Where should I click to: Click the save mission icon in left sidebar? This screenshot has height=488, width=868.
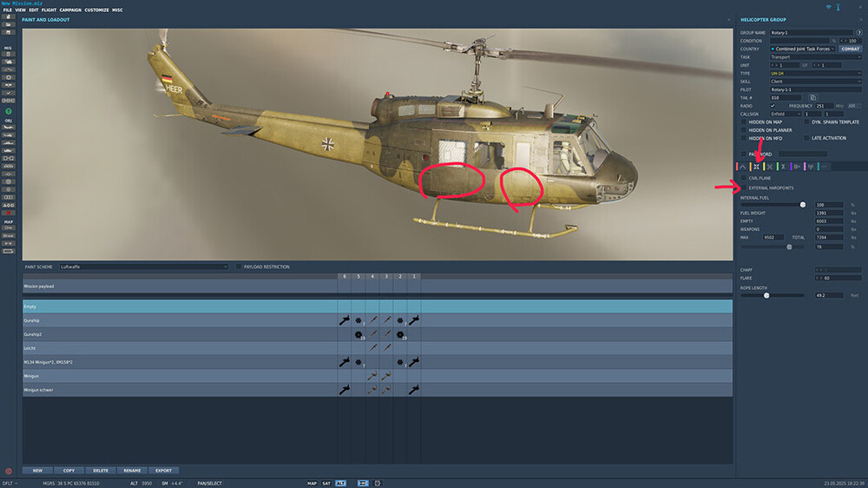[x=9, y=33]
